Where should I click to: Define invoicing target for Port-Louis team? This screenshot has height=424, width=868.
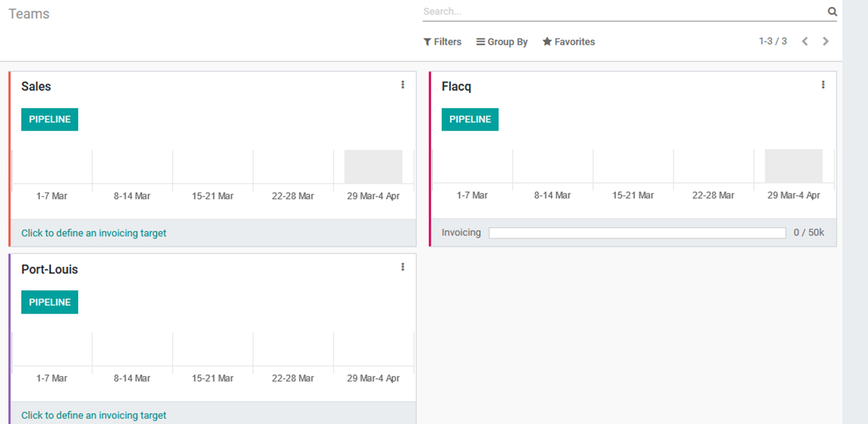94,415
